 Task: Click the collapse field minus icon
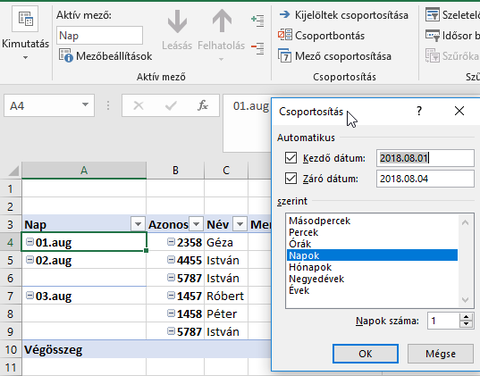tap(258, 48)
